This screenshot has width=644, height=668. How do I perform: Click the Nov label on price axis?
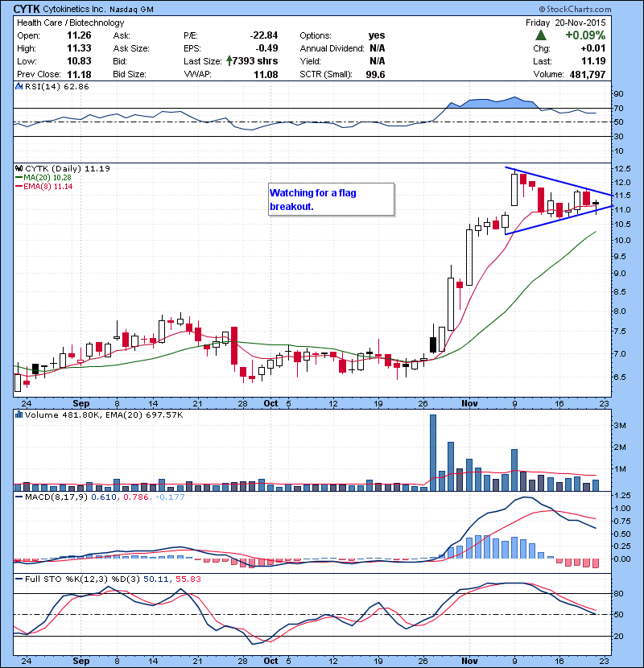pyautogui.click(x=469, y=403)
